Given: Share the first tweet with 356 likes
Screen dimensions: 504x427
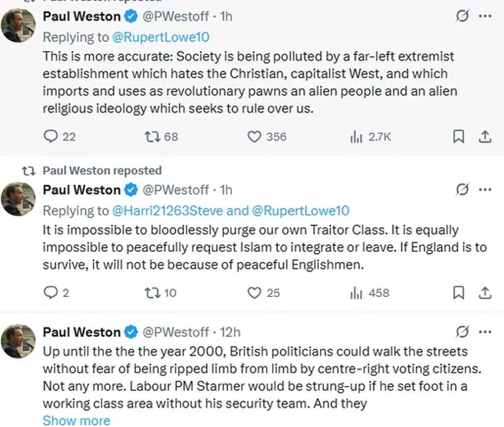Looking at the screenshot, I should (x=485, y=136).
